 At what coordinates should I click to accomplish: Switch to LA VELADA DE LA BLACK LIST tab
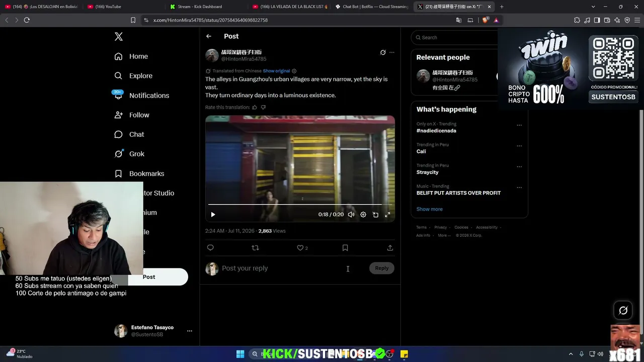[290, 7]
